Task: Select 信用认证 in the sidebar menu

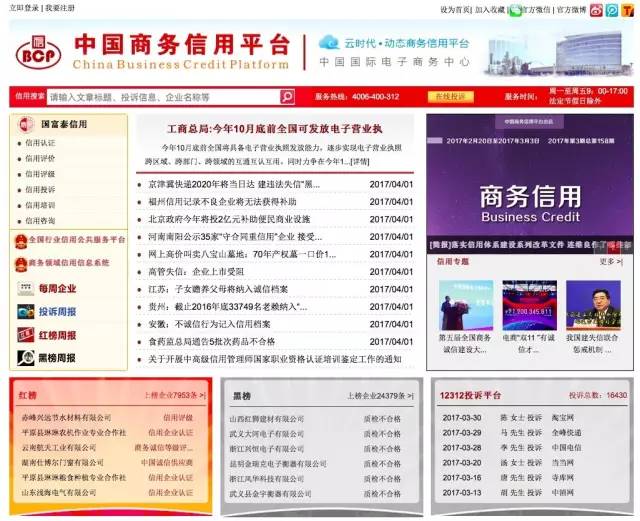Action: [x=41, y=143]
